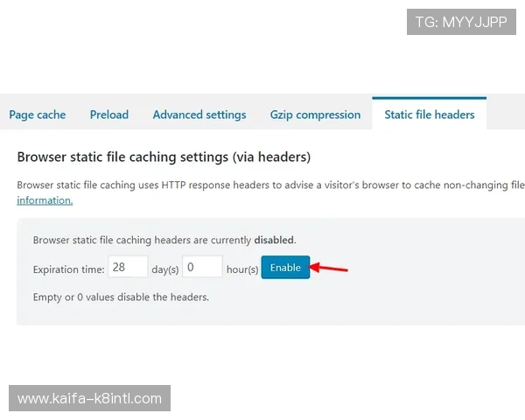Viewport: 525px width, 420px height.
Task: Click the Enable button
Action: click(285, 268)
